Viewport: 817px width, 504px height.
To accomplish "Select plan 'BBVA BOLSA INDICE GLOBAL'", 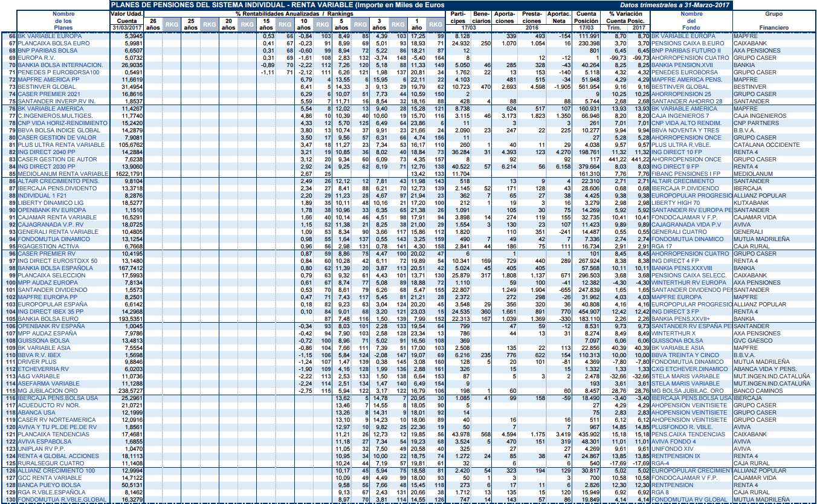I will coord(59,131).
